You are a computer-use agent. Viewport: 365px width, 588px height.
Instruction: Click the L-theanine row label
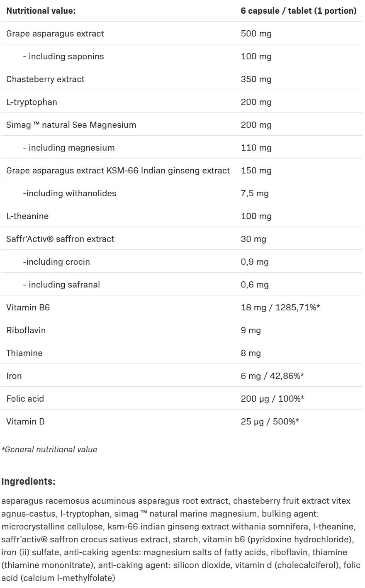pos(27,216)
